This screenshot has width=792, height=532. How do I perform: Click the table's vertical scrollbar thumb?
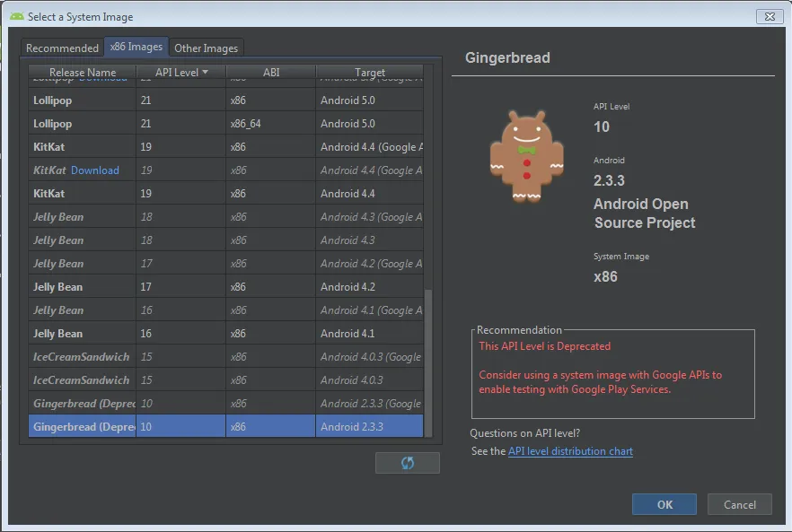pos(428,363)
